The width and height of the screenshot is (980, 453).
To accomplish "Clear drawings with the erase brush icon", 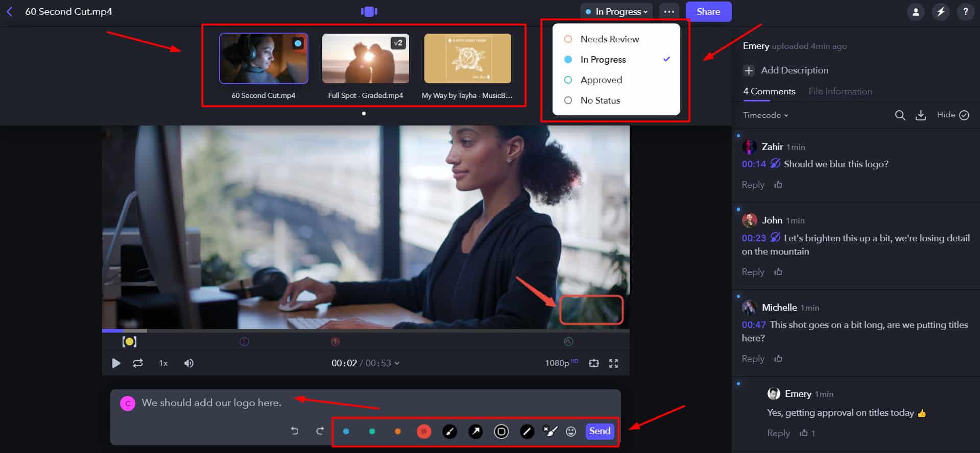I will pyautogui.click(x=550, y=432).
